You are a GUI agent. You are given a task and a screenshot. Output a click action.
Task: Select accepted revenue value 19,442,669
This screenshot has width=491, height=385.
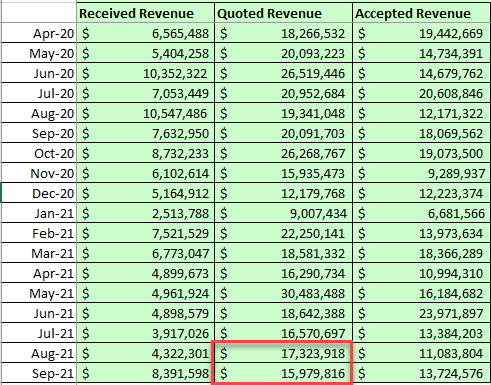point(422,33)
